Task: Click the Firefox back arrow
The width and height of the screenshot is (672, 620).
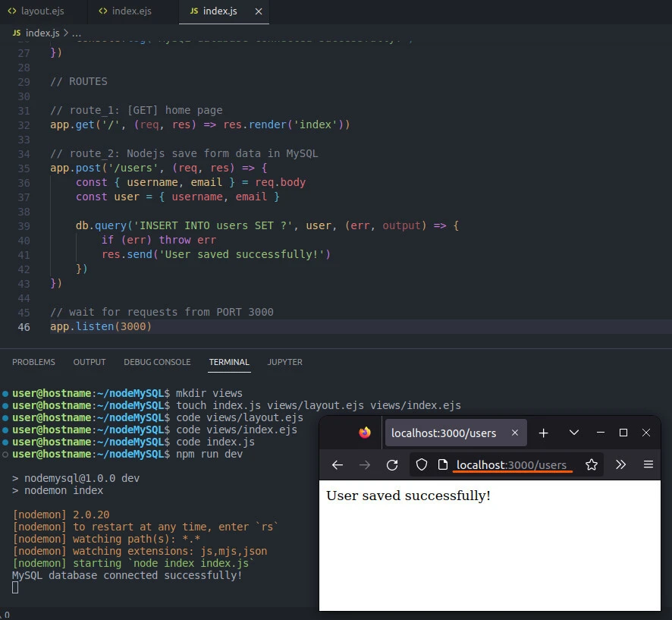Action: (338, 464)
